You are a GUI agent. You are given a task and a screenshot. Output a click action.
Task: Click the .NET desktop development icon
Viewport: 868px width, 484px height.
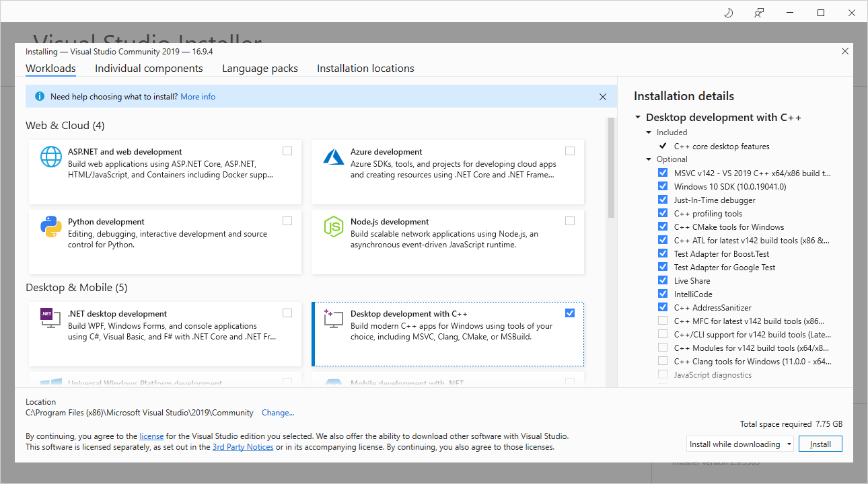click(x=51, y=318)
